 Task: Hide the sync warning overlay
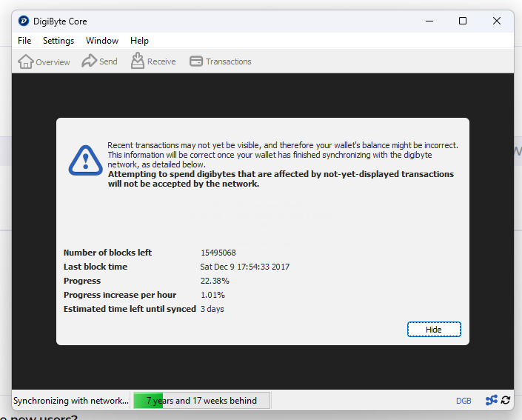point(434,330)
